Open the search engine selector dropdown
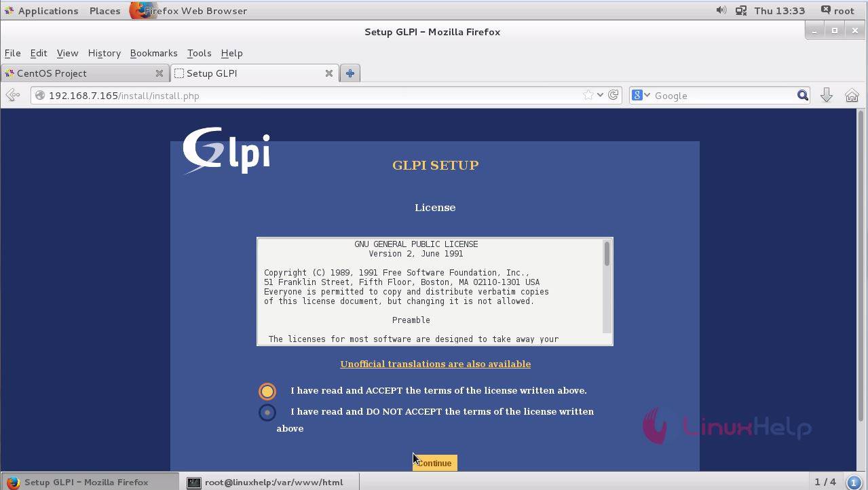 [x=641, y=96]
